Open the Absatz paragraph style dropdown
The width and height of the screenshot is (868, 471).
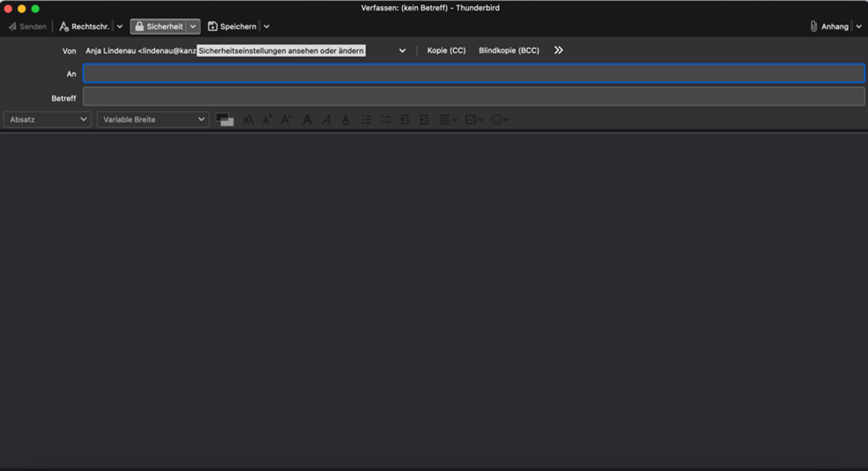pyautogui.click(x=48, y=120)
